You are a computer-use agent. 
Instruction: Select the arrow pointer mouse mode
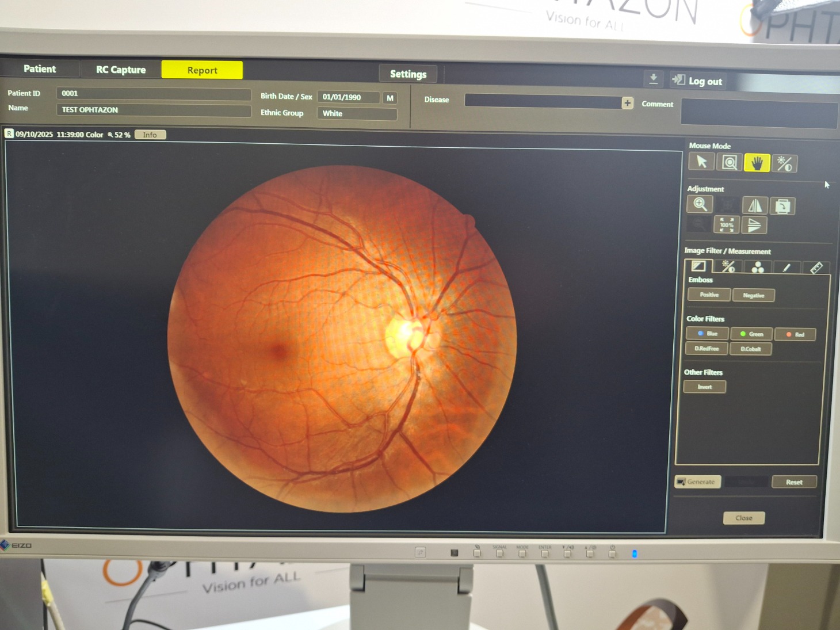701,162
